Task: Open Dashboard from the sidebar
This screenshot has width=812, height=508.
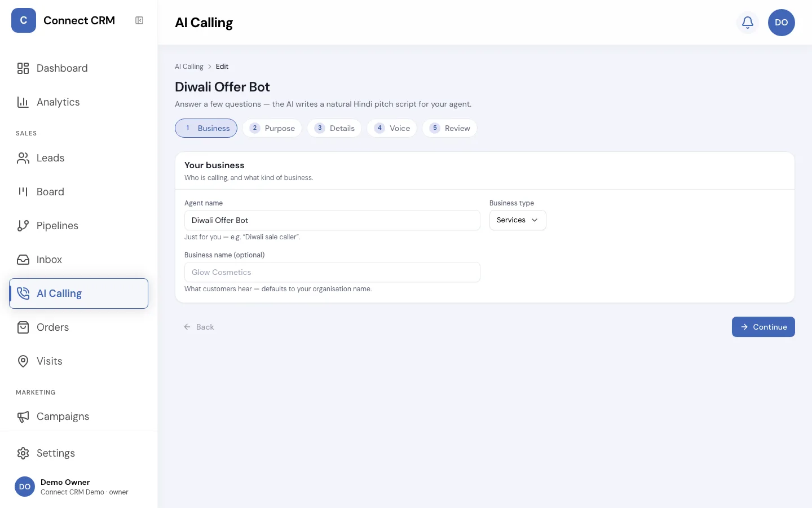Action: 78,68
